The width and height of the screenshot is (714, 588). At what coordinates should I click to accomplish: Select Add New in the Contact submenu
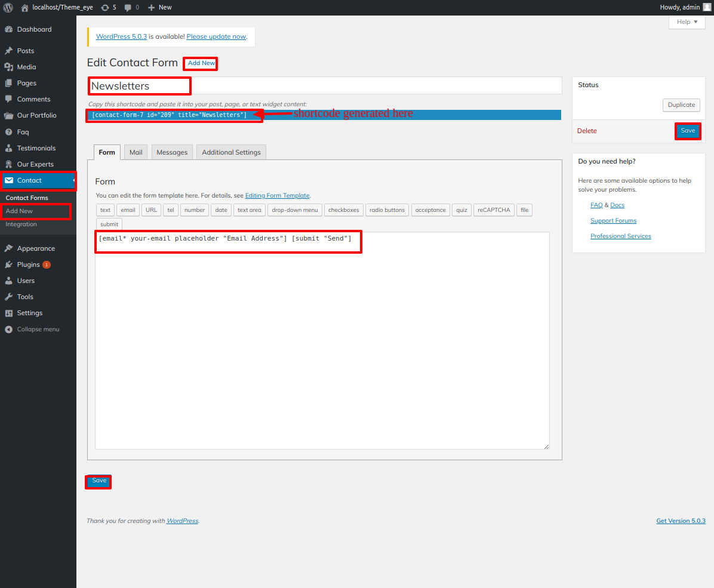19,211
